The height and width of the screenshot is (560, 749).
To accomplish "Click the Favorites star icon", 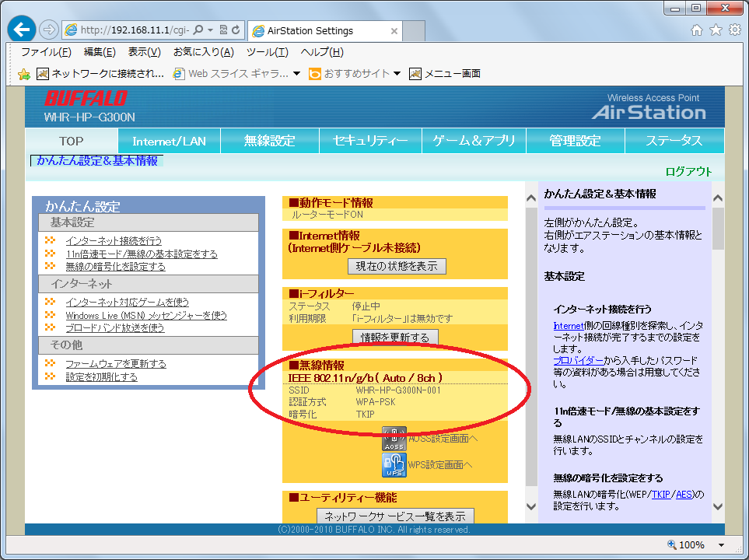I will [x=716, y=30].
